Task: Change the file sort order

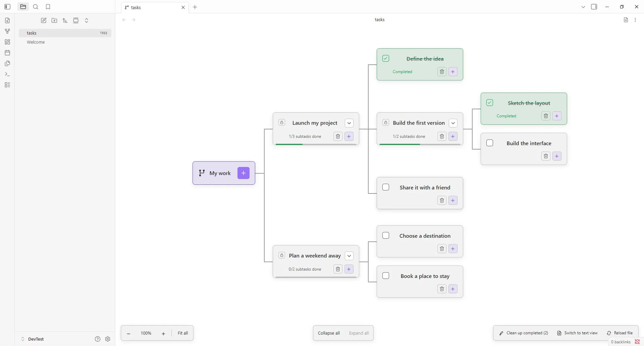Action: (x=65, y=20)
